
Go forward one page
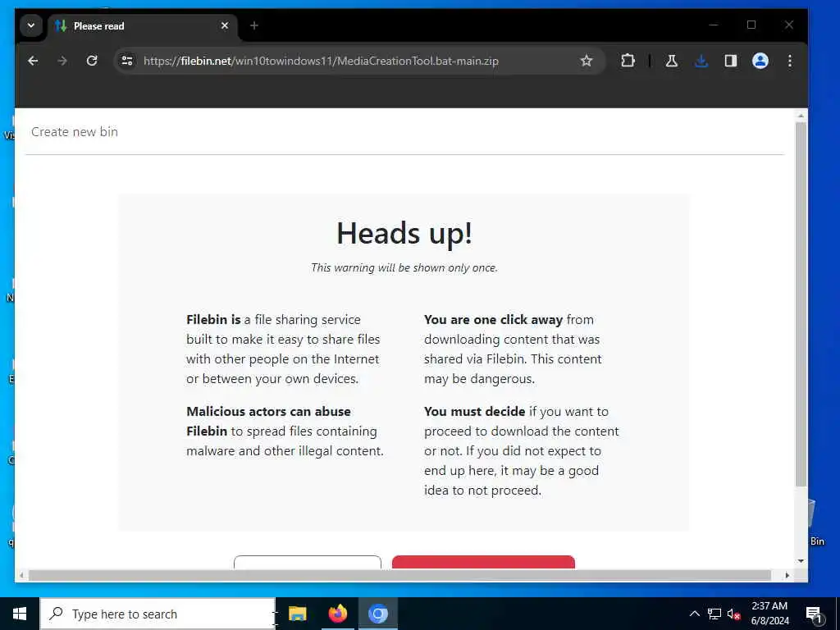pyautogui.click(x=62, y=61)
